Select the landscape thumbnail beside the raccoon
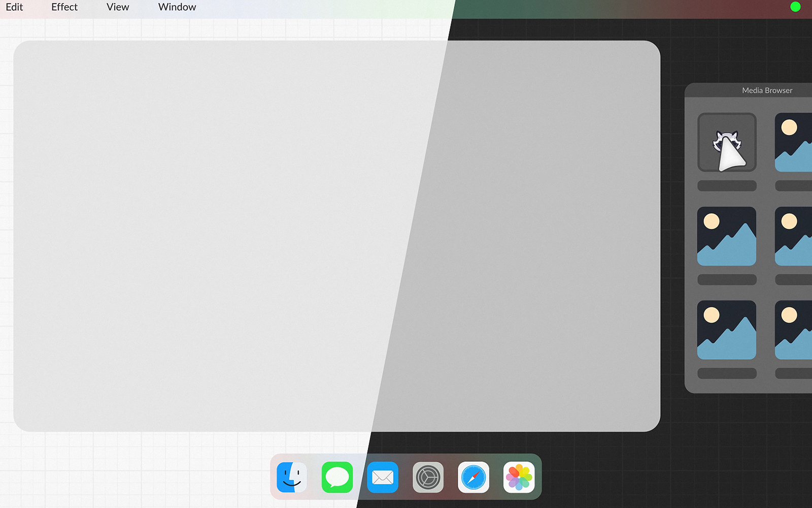The width and height of the screenshot is (812, 508). click(x=794, y=142)
